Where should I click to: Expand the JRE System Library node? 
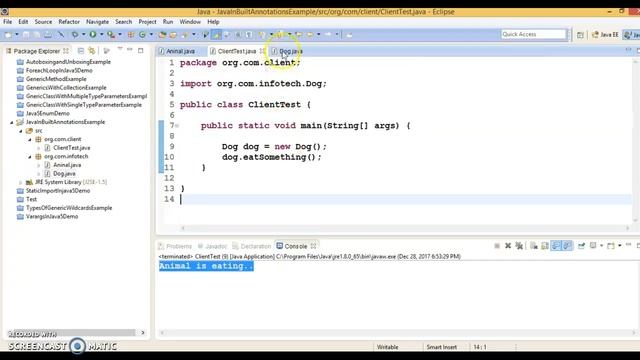click(x=21, y=182)
